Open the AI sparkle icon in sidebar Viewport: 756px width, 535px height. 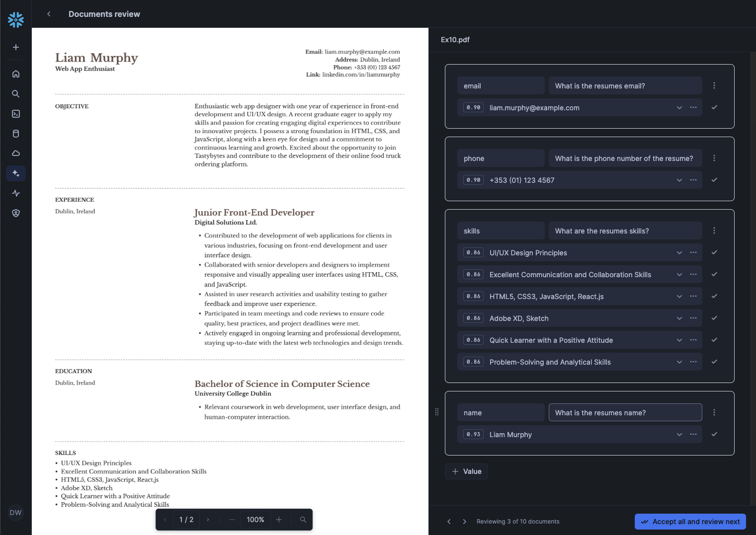(x=16, y=173)
